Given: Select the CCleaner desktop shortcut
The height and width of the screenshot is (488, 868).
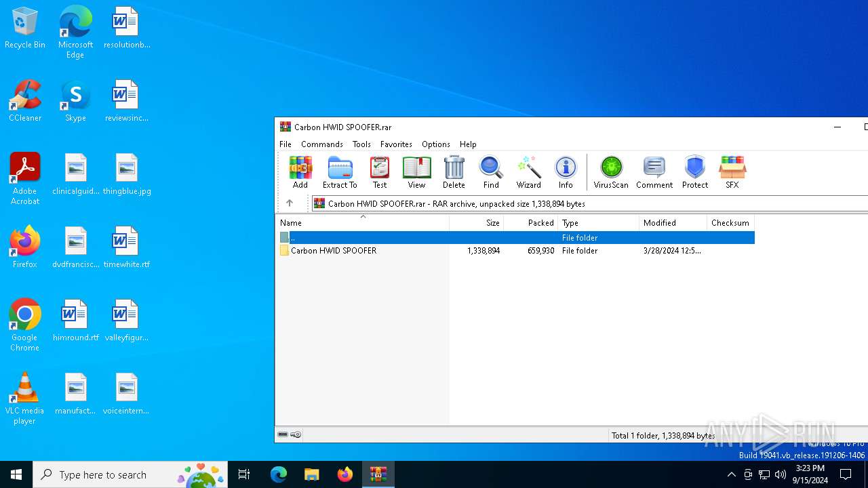Looking at the screenshot, I should click(25, 102).
